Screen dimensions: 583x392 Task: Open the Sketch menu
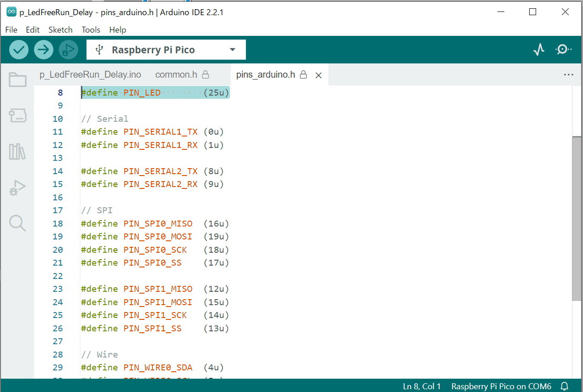pyautogui.click(x=60, y=30)
